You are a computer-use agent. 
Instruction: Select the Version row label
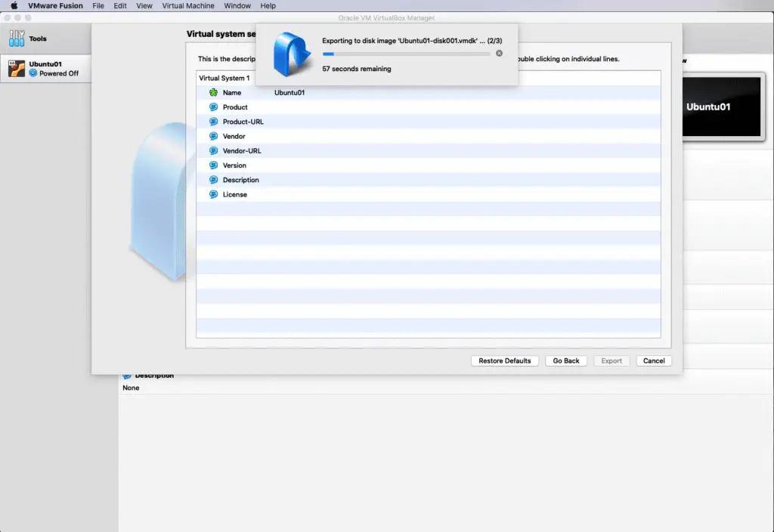click(x=234, y=165)
